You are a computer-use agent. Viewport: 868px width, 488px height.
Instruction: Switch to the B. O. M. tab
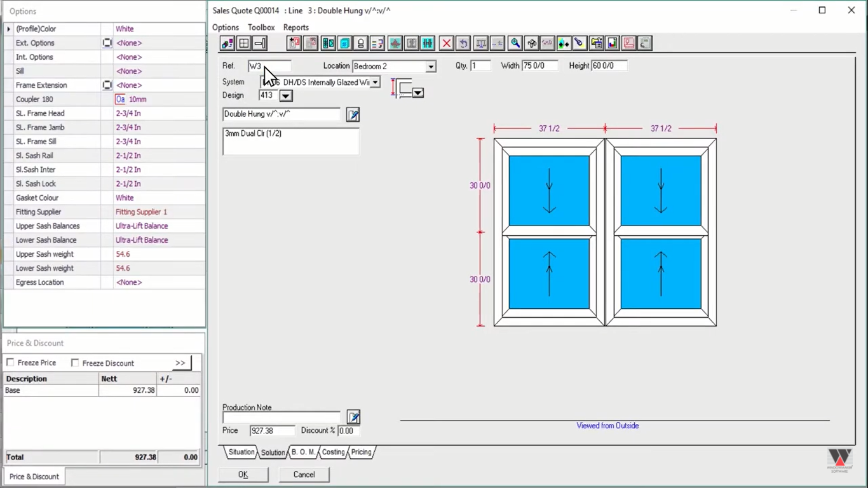click(303, 452)
